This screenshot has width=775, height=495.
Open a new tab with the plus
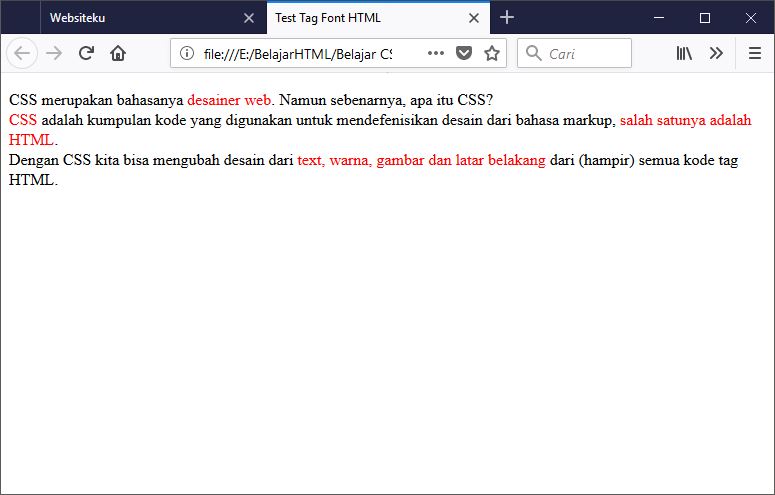pos(507,17)
